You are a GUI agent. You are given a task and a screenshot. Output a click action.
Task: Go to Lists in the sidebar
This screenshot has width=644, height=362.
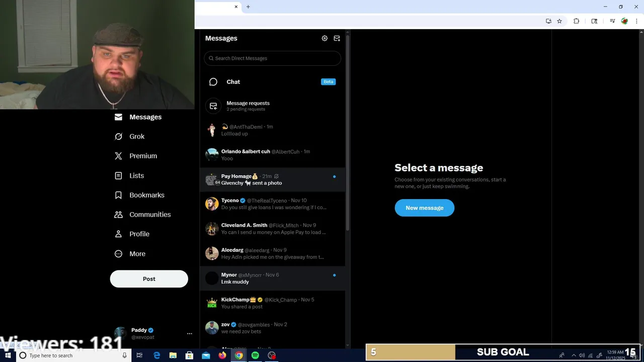click(129, 175)
